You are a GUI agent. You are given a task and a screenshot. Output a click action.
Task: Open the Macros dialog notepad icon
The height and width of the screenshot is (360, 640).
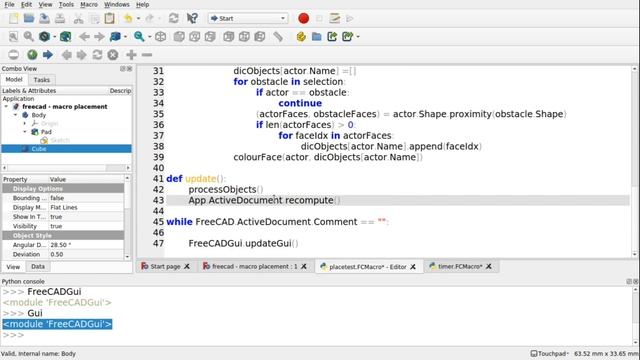[x=335, y=18]
